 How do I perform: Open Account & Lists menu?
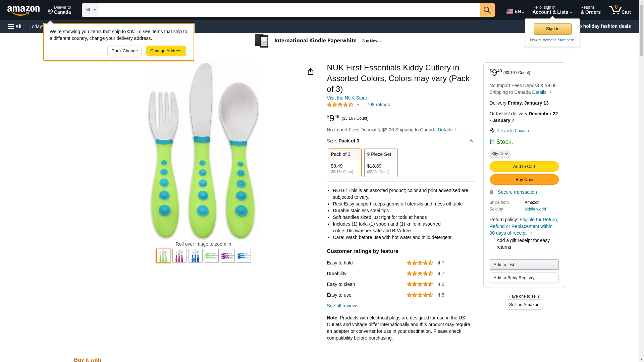(x=552, y=10)
